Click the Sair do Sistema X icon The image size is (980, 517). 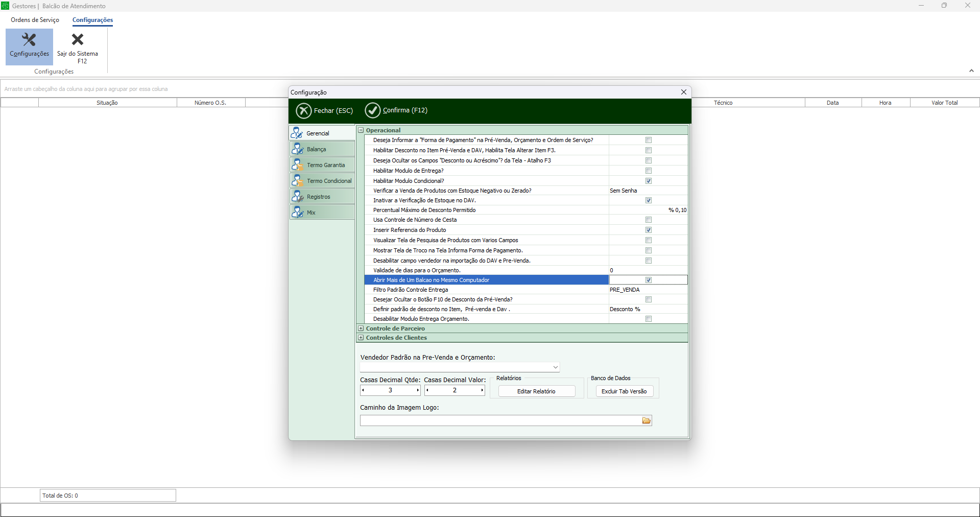pos(78,40)
